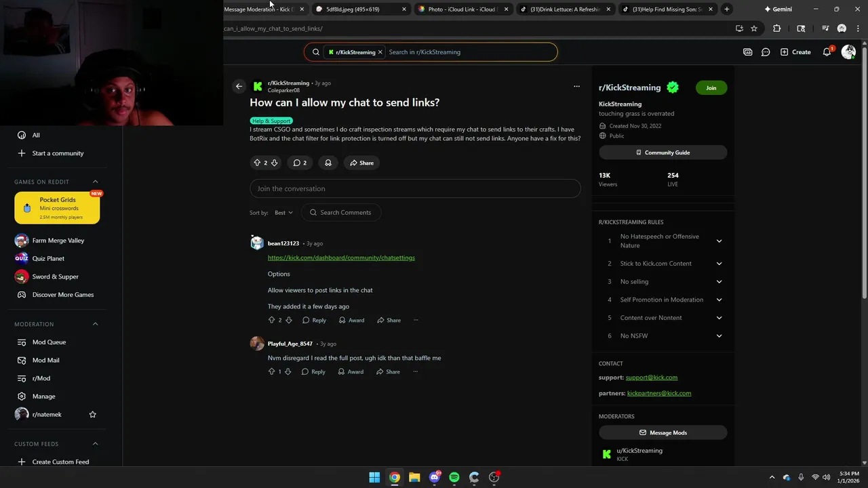
Task: Click the Join the conversation box
Action: [x=415, y=188]
